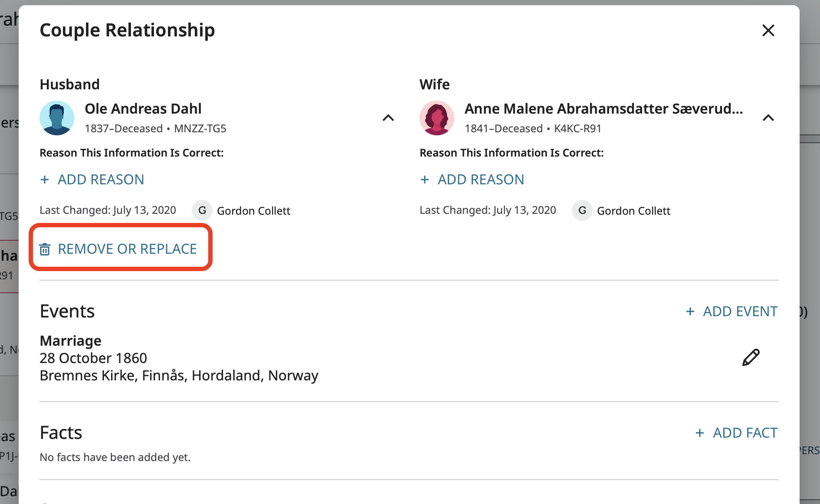This screenshot has height=504, width=820.
Task: Click the Add Fact button
Action: coord(745,433)
